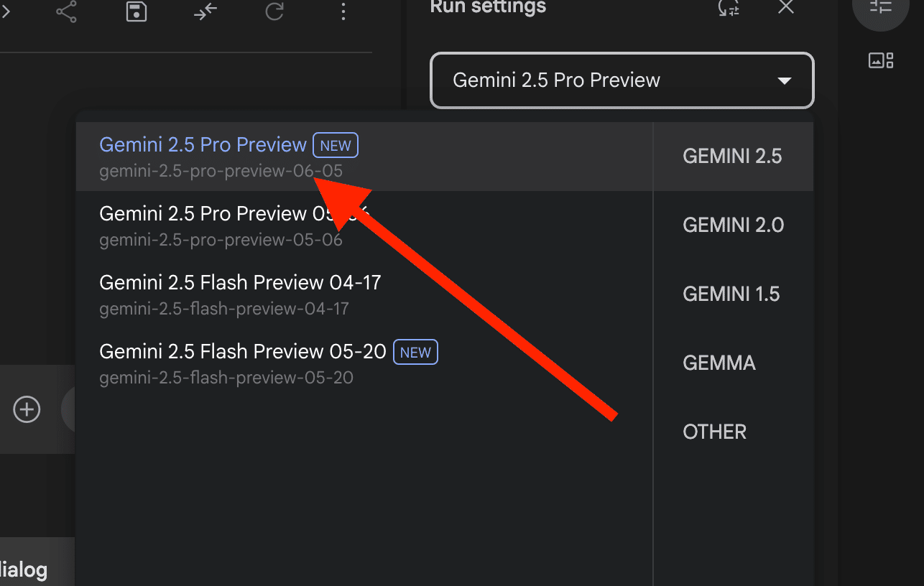The width and height of the screenshot is (924, 586).
Task: Select Gemini 2.5 Pro Preview 06-05 model
Action: 203,156
